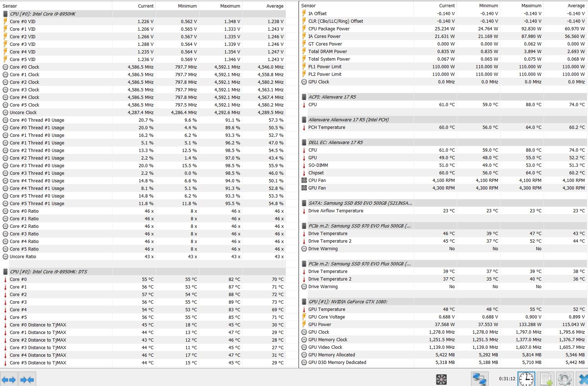Close sensors with the blue X icon
This screenshot has width=588, height=386.
(x=583, y=379)
